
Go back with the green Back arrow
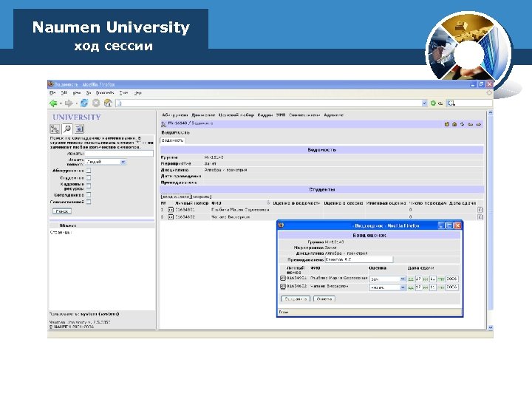(53, 103)
